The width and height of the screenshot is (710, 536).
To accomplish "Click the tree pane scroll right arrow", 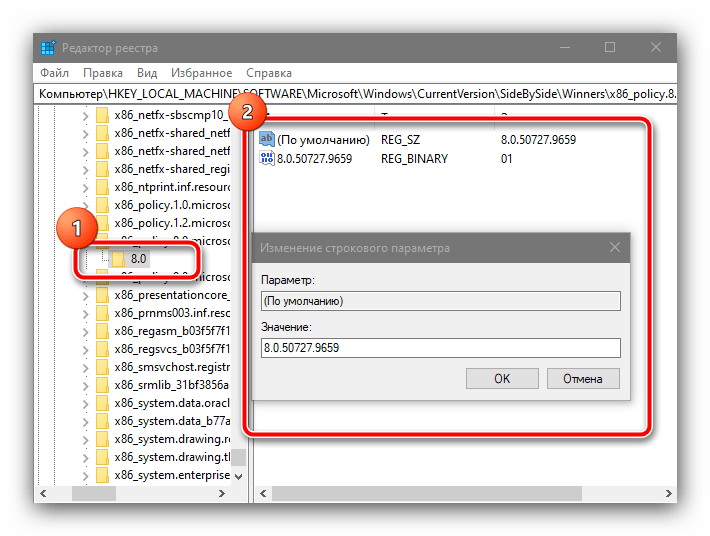I will pos(222,493).
